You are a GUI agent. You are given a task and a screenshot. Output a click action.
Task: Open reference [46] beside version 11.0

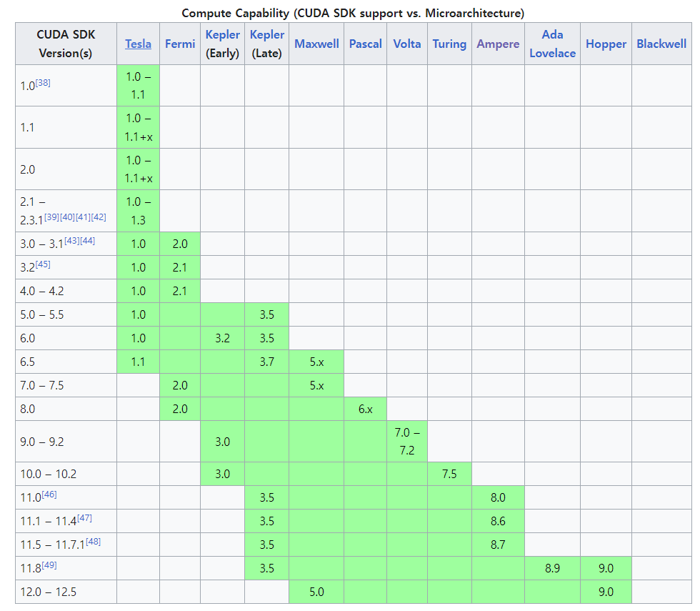[49, 495]
